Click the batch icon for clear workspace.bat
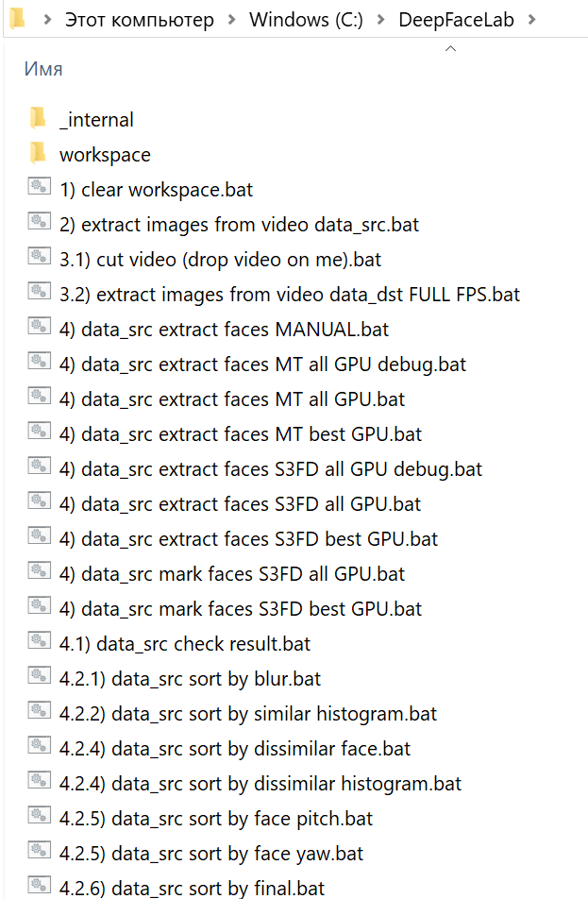 39,189
